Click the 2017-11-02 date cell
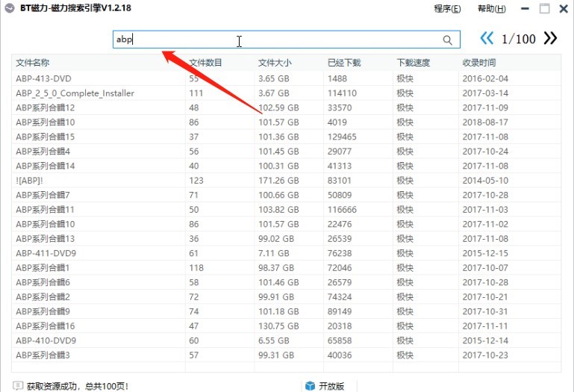This screenshot has height=392, width=574. 485,224
